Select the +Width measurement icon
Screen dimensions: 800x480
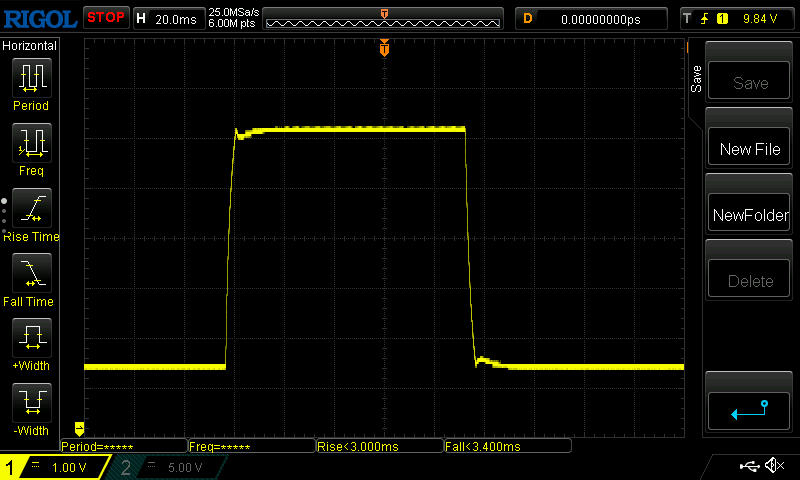point(30,338)
